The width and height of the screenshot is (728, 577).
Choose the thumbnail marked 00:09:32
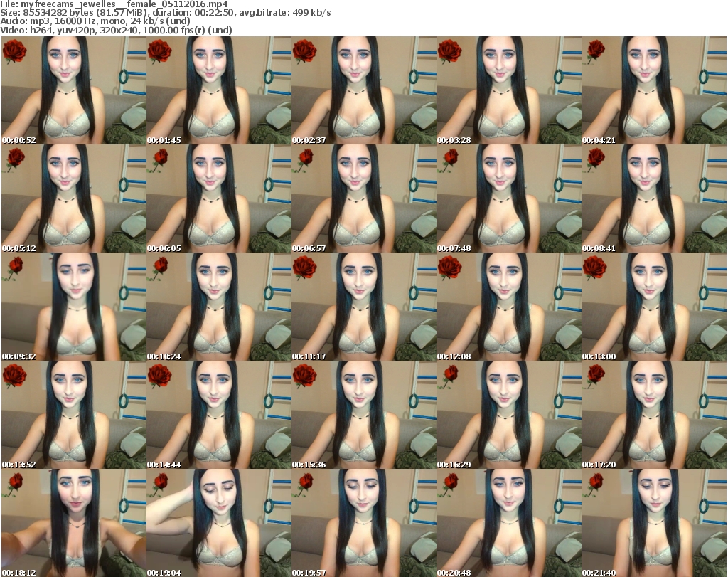coord(73,307)
